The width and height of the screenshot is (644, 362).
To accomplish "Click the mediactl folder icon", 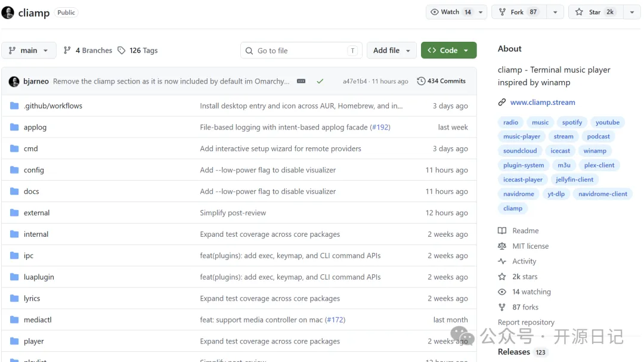I will click(x=14, y=319).
